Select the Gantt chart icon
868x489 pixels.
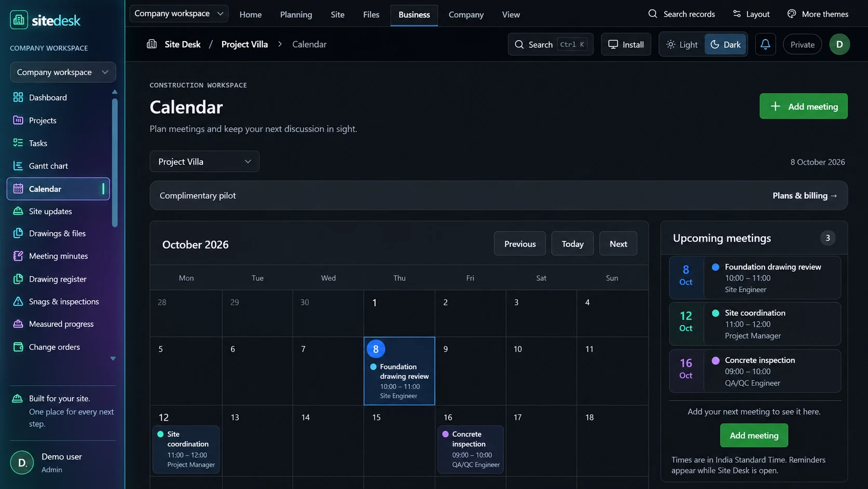pos(18,166)
